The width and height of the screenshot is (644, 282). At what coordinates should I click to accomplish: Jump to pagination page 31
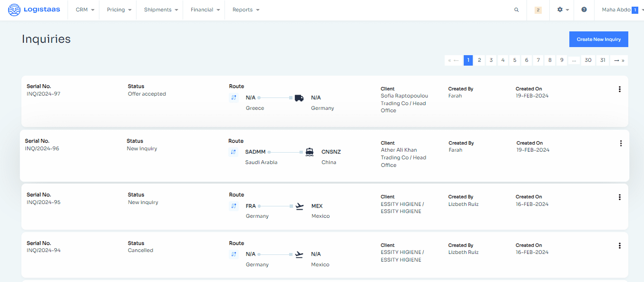click(603, 60)
